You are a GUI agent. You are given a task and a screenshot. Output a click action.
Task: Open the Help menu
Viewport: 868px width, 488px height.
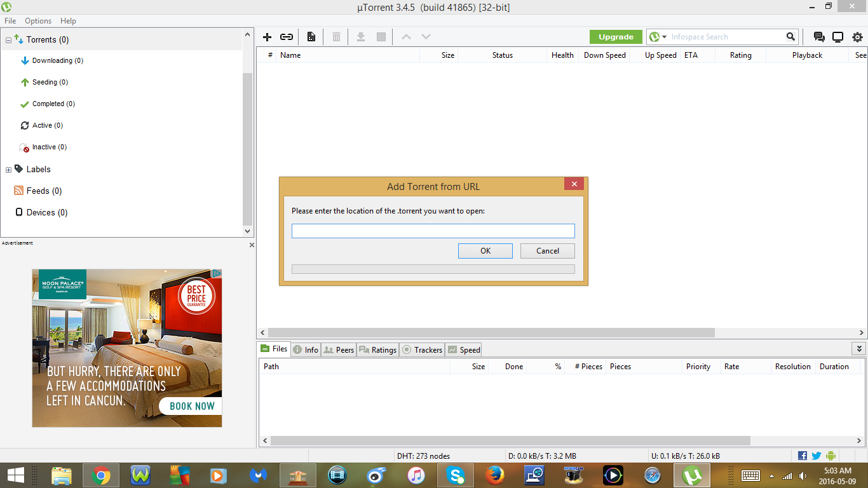(x=68, y=21)
